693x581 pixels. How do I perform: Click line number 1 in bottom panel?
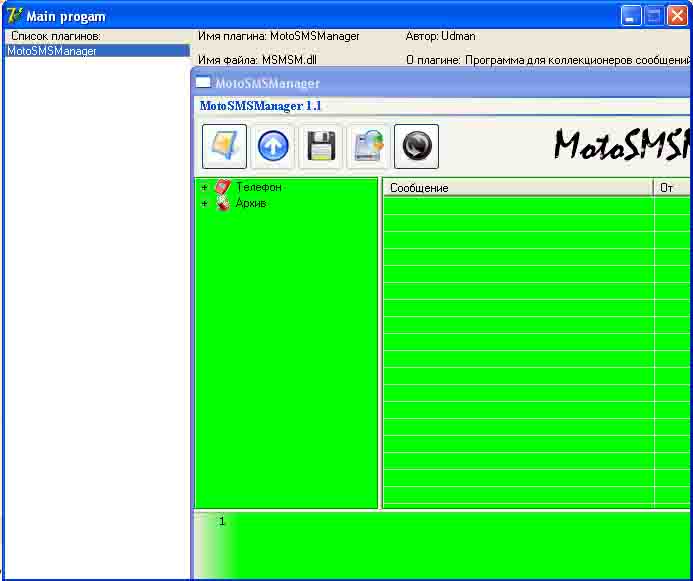[x=222, y=521]
